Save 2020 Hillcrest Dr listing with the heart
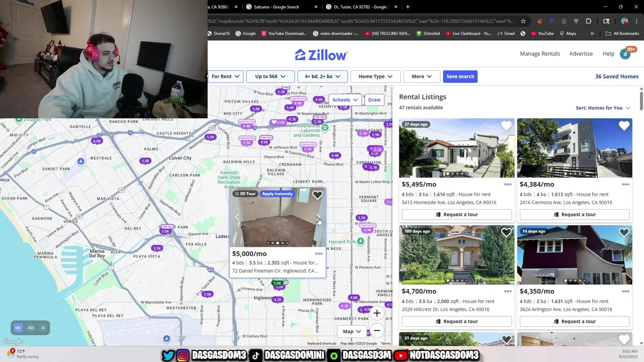This screenshot has width=644, height=362. pyautogui.click(x=506, y=232)
